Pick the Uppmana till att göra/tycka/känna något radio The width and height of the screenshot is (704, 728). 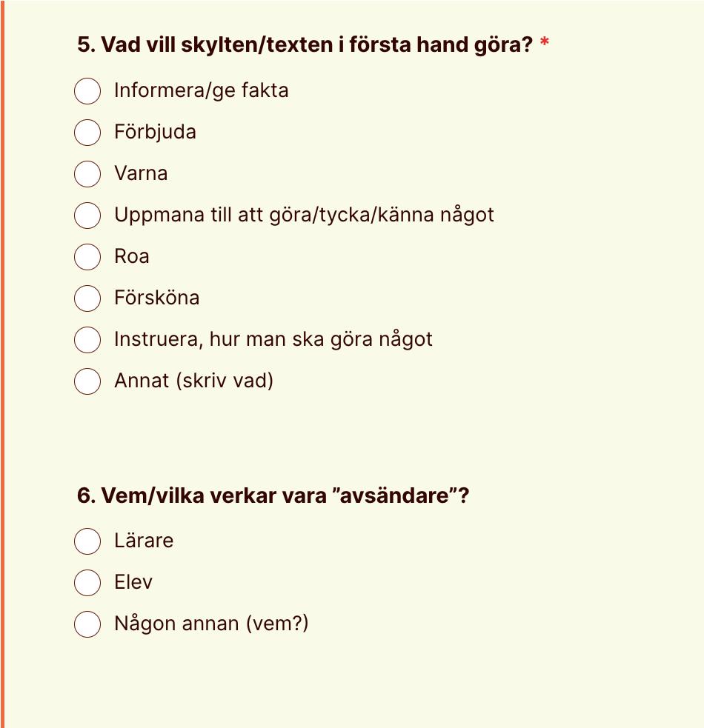[87, 216]
